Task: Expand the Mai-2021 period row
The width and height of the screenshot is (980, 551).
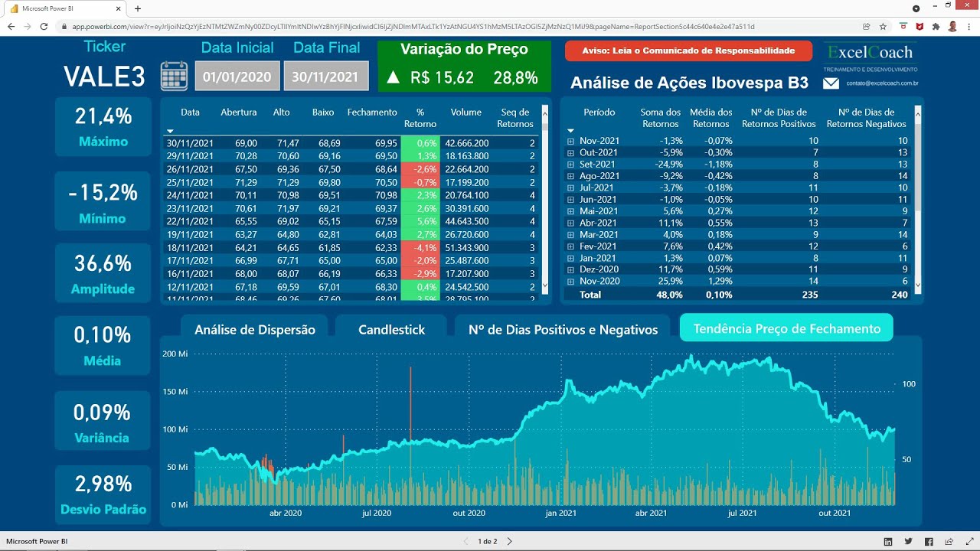Action: coord(570,211)
